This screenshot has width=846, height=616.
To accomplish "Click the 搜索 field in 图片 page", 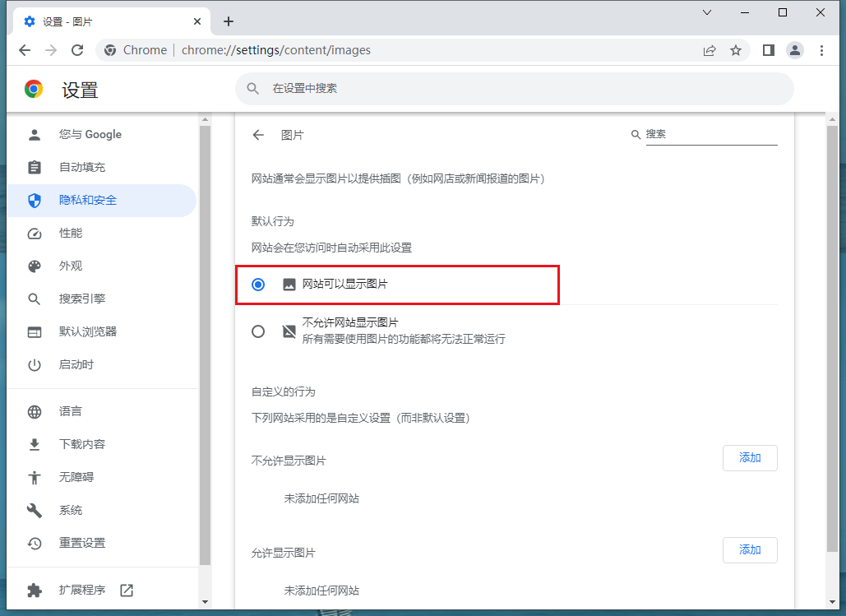I will 711,134.
